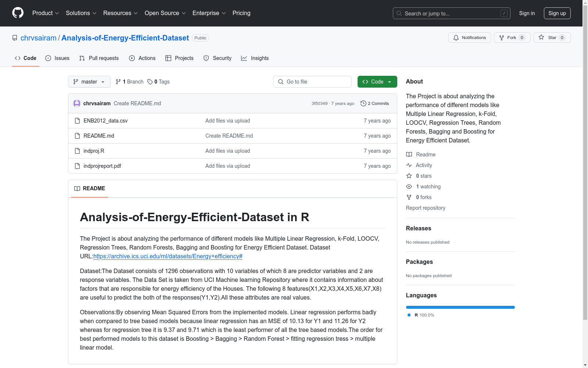Open the Actions tab
588x368 pixels.
[x=142, y=58]
